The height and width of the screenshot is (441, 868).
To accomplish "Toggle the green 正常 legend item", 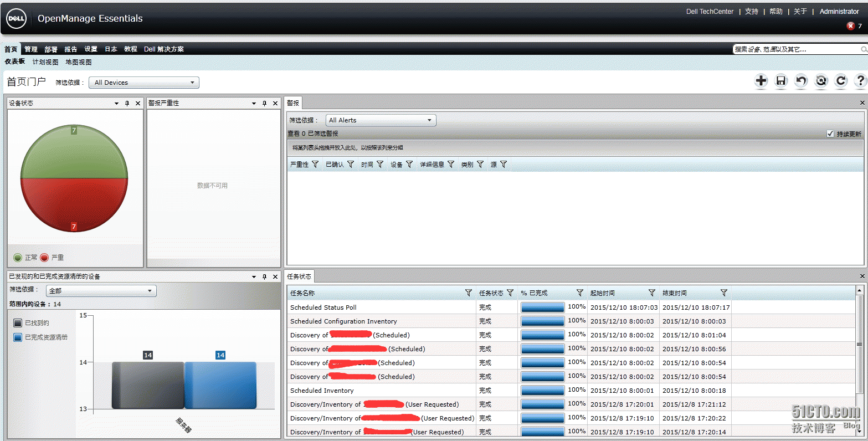I will 25,258.
